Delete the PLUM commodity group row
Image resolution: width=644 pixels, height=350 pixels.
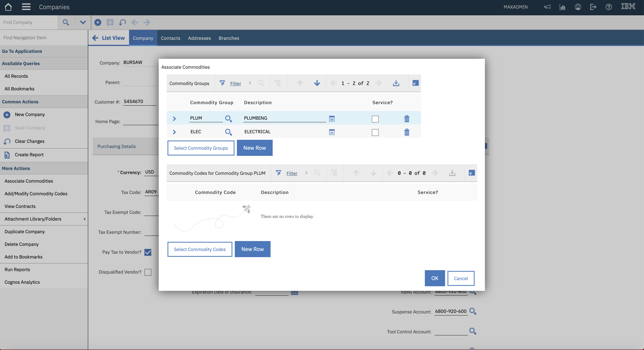coord(407,119)
